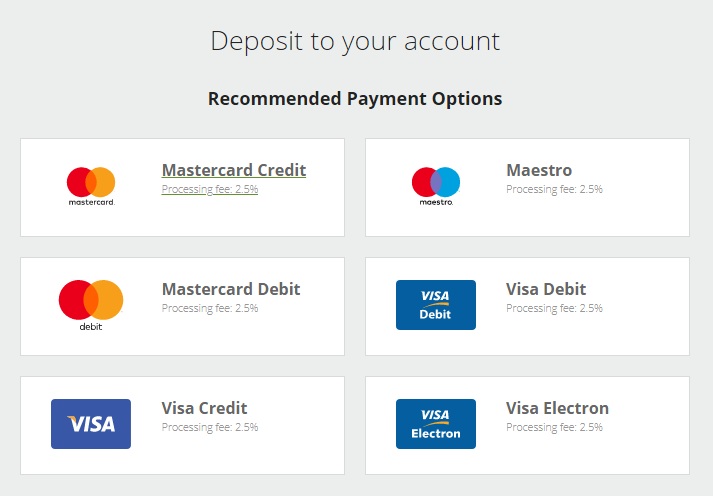Click the Recommended Payment Options heading
713x496 pixels.
355,99
